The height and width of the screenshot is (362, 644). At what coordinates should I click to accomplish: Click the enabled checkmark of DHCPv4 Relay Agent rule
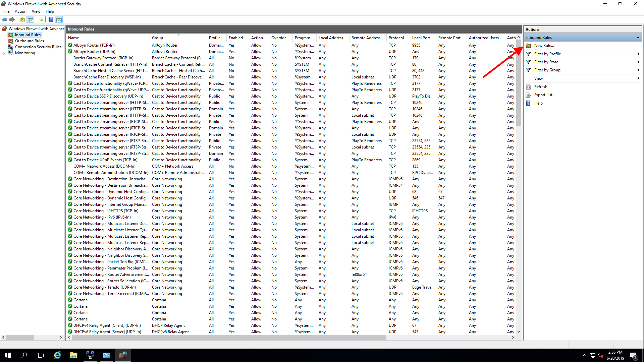(x=70, y=325)
